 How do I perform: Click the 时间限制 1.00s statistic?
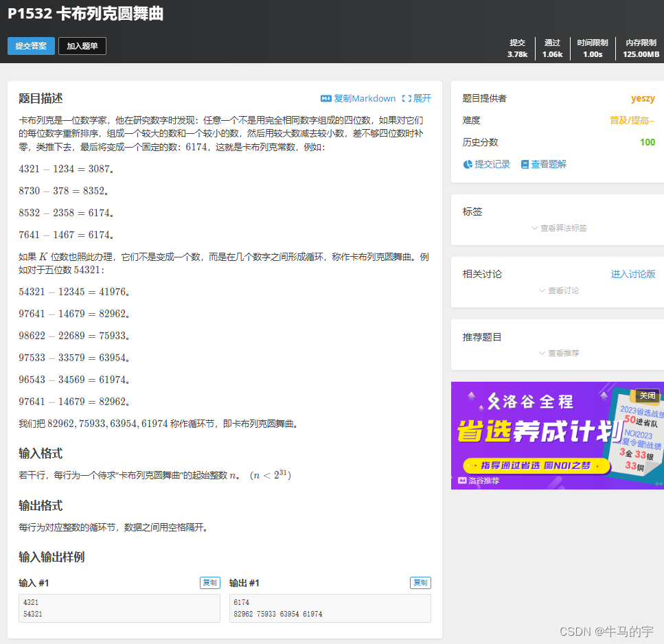(593, 48)
